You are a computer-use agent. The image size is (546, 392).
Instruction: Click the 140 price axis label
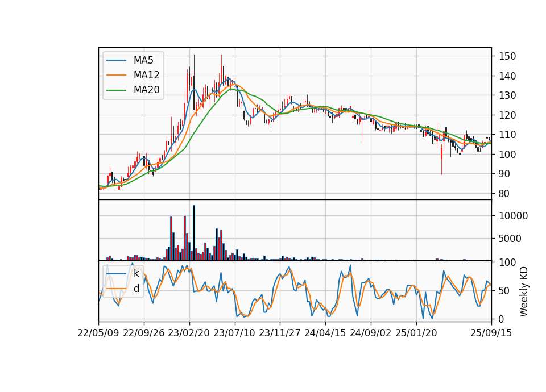pyautogui.click(x=507, y=76)
